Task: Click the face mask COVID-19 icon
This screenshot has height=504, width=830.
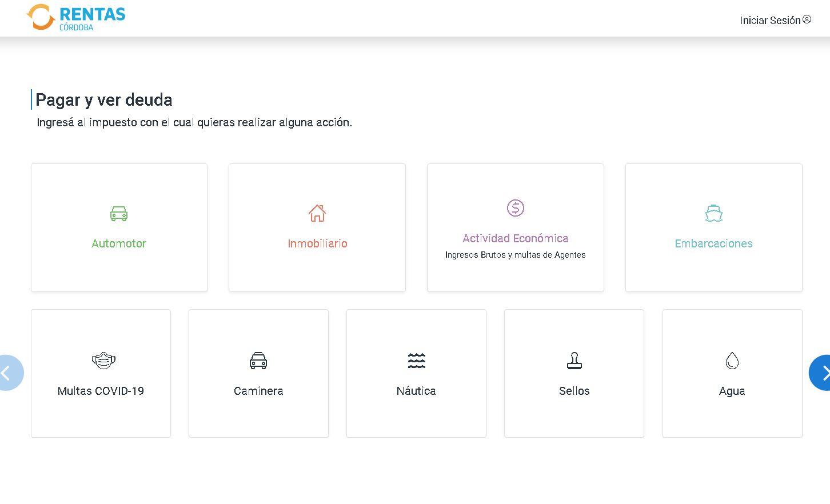Action: 103,361
